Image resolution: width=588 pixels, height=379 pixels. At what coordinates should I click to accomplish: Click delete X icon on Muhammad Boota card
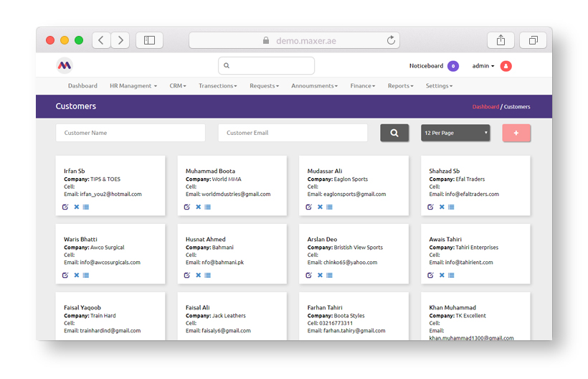coord(199,207)
